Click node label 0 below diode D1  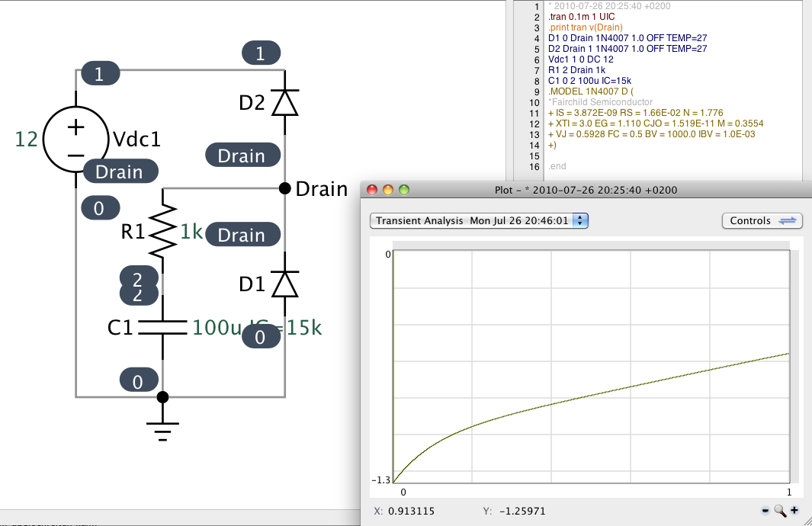click(261, 337)
